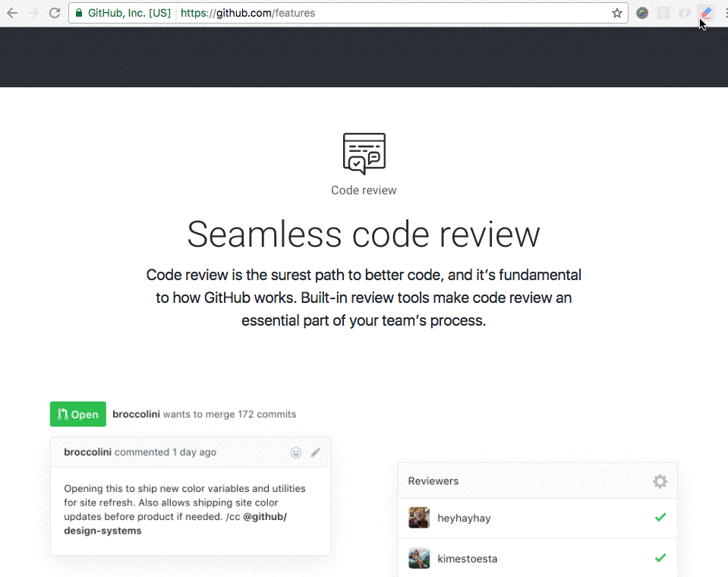
Task: Open broccolini's profile in merge line
Action: click(136, 414)
